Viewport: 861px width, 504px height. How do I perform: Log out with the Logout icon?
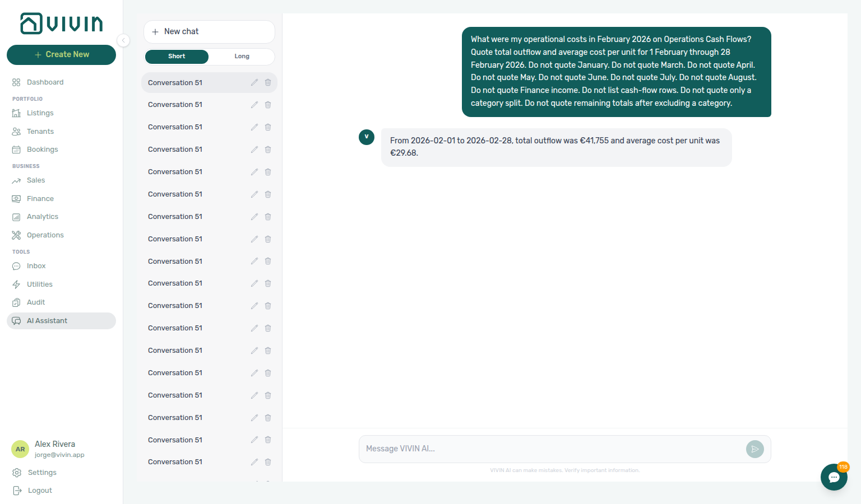pos(17,491)
